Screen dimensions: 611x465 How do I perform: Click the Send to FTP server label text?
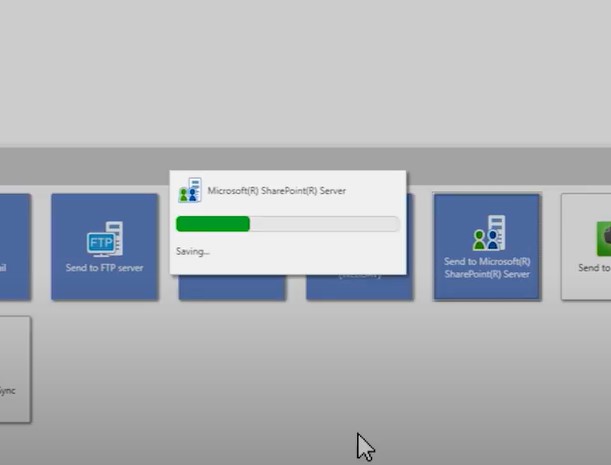[104, 268]
